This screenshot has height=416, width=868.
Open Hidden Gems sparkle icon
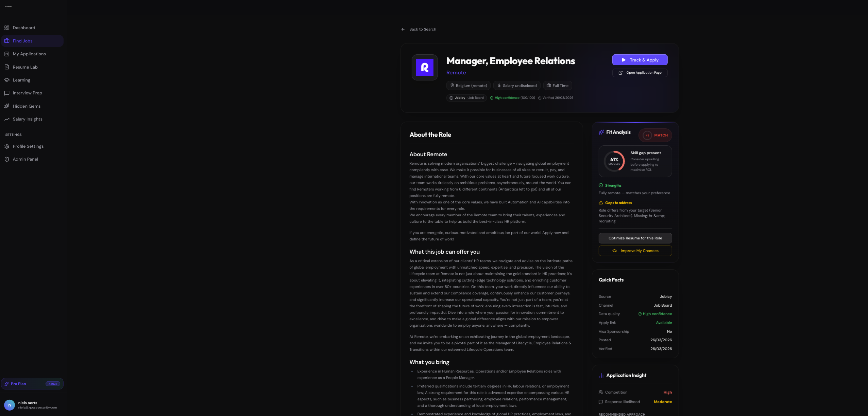click(x=7, y=106)
